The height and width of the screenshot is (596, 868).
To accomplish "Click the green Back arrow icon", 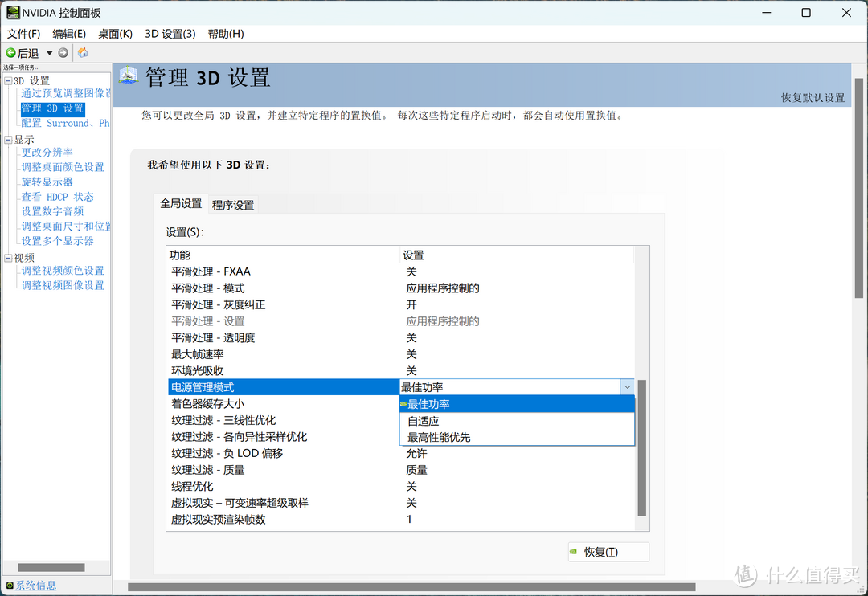I will (10, 52).
